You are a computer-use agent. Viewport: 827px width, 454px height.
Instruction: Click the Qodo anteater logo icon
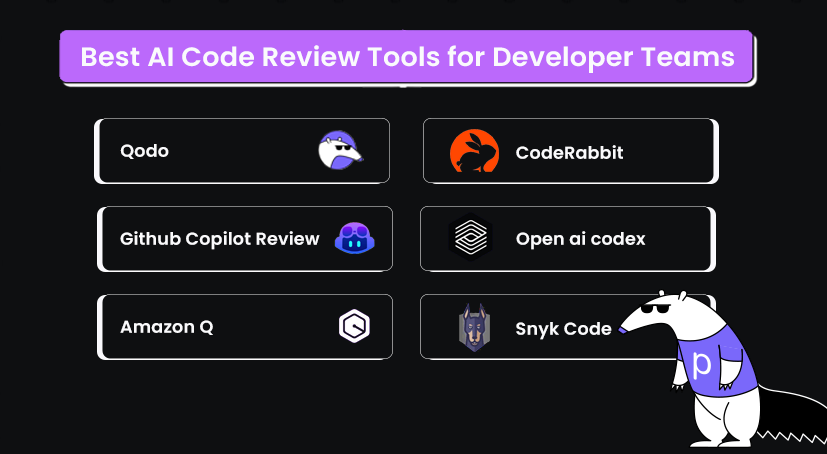[x=341, y=150]
